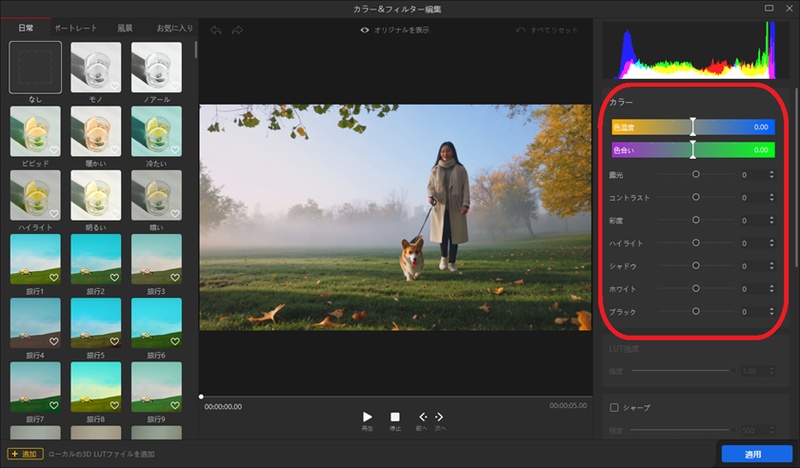This screenshot has width=800, height=468.
Task: Adjust 彩度 value with its stepper arrows
Action: click(x=771, y=220)
